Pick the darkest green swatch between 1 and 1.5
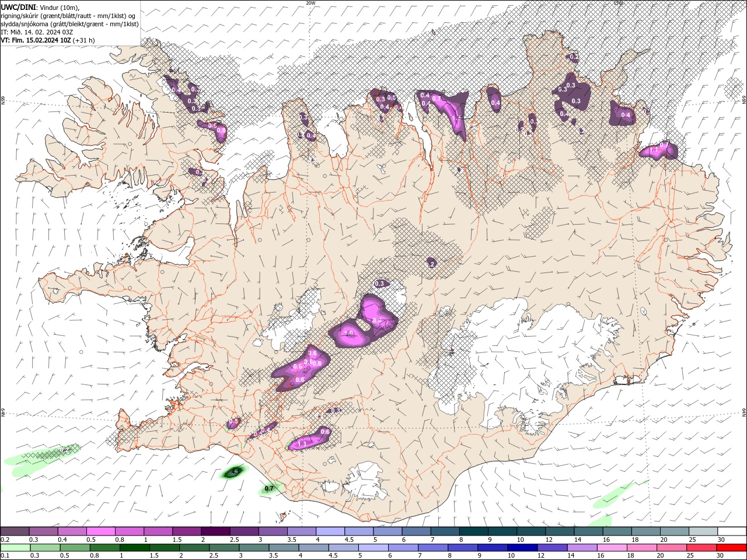Screen dimensions: 747x560 [x=134, y=548]
